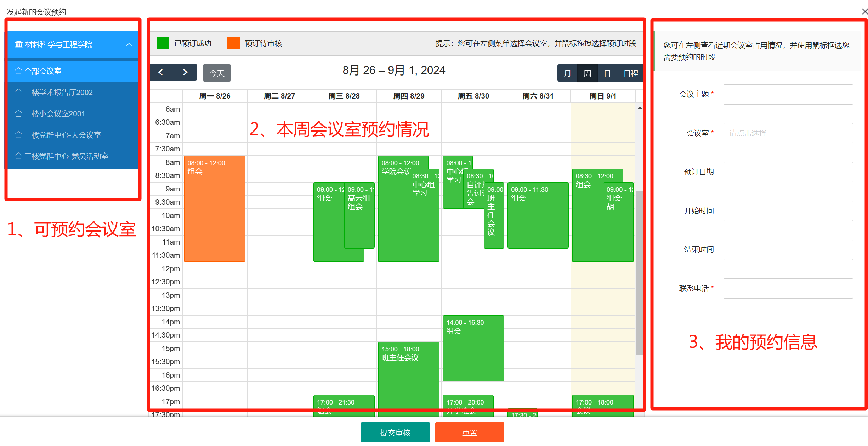Click the previous week arrow
868x446 pixels.
click(161, 73)
